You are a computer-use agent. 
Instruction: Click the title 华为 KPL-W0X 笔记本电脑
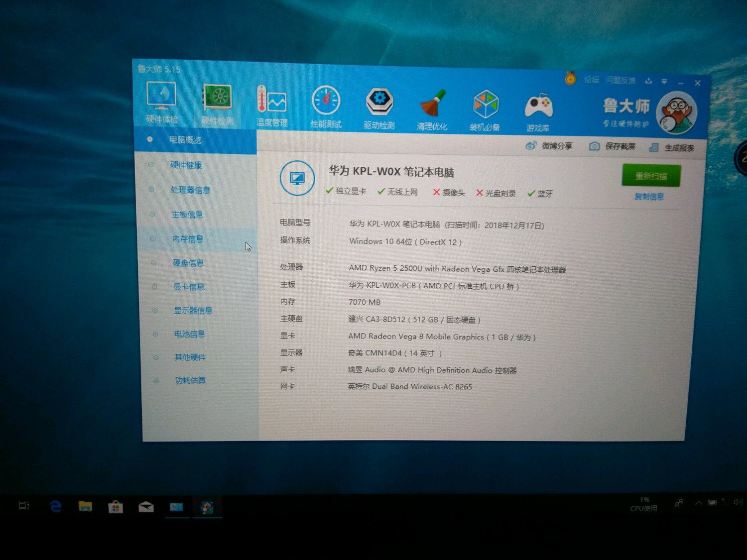click(391, 172)
